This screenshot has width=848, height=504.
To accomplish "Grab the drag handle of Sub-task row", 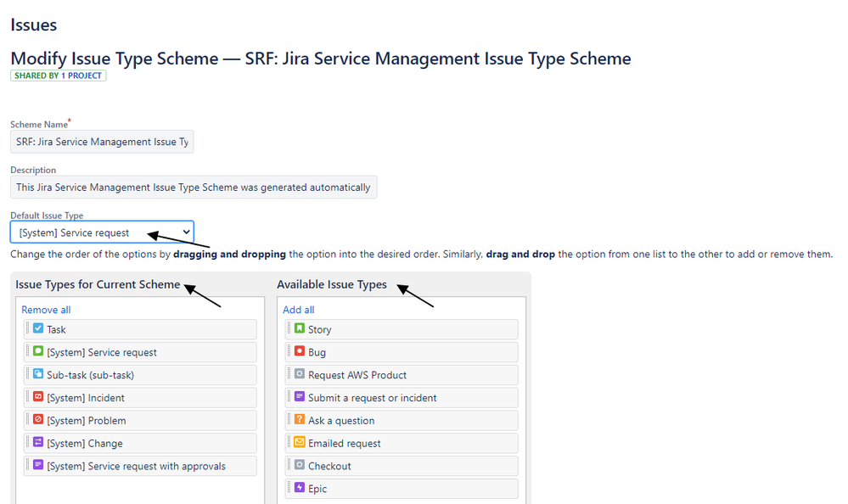I will [x=27, y=373].
